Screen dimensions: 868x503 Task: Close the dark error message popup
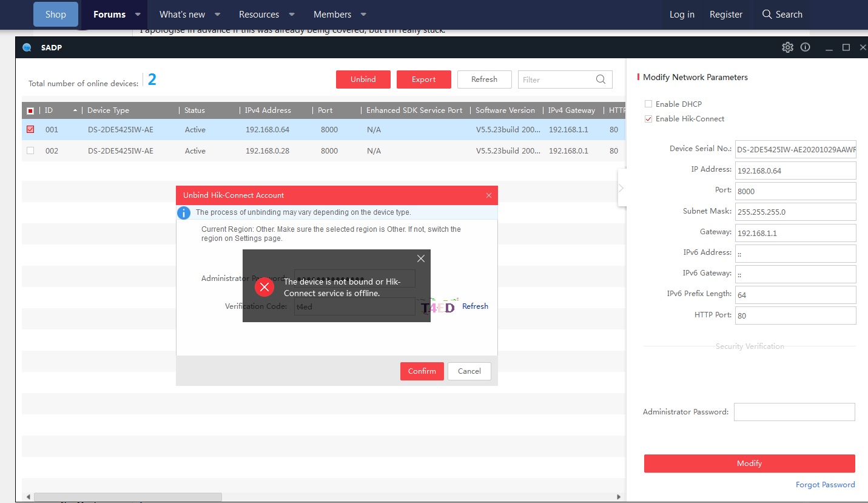[421, 258]
